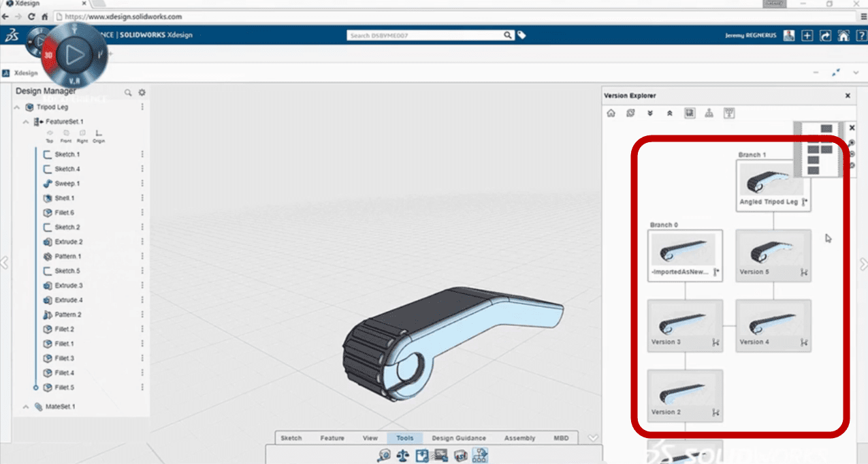Viewport: 868px width, 464px height.
Task: Open the three-dot menu for Sketch.1
Action: (x=142, y=154)
